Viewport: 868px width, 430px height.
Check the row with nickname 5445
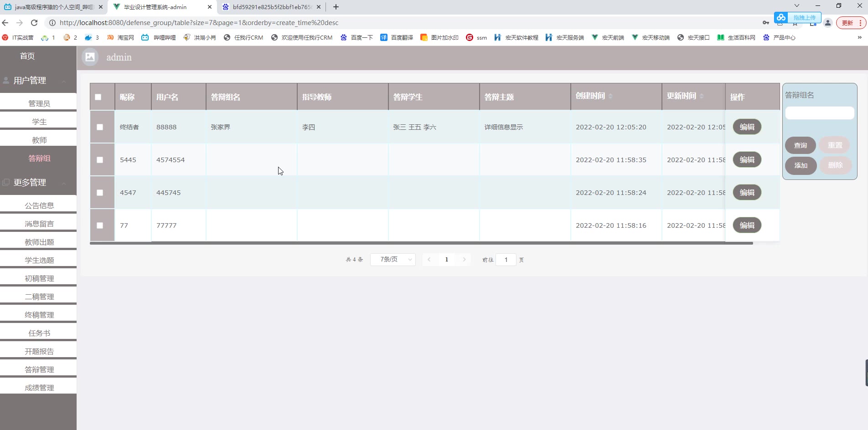tap(100, 160)
